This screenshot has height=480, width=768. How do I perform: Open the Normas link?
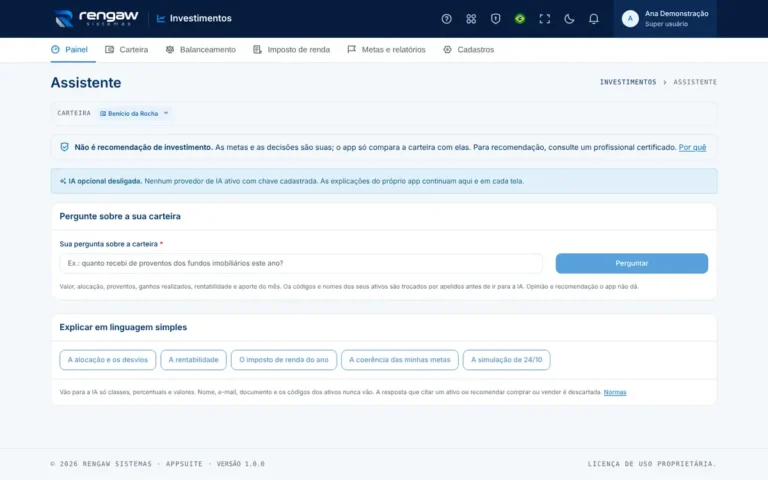[x=615, y=392]
